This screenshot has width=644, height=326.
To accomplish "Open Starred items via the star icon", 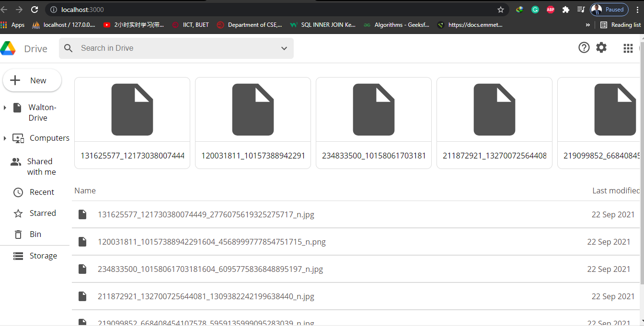I will pos(18,213).
